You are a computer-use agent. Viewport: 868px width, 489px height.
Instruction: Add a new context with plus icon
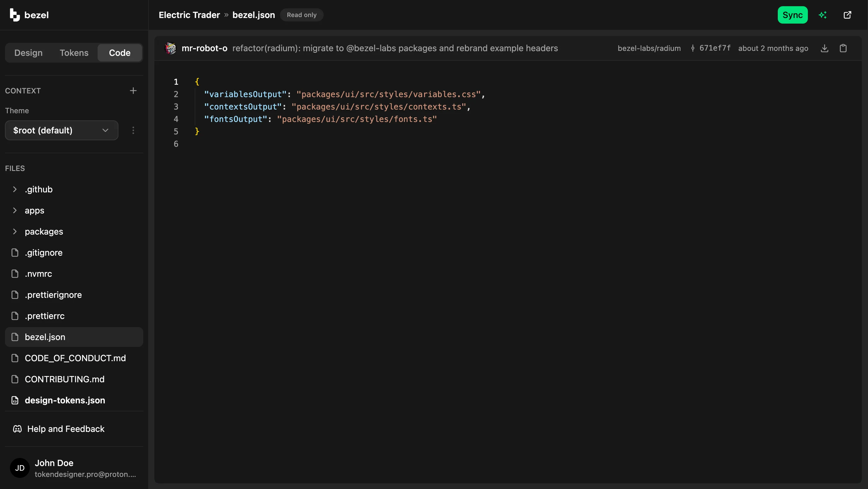click(133, 91)
